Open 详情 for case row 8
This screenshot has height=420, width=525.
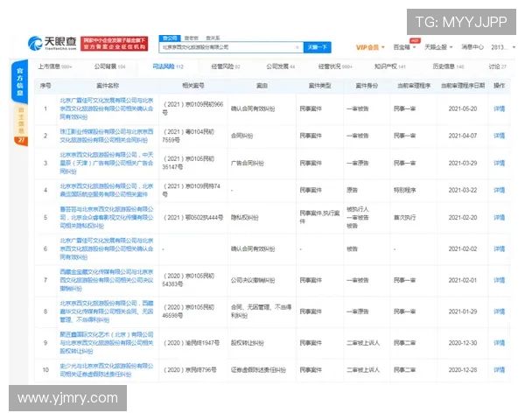[x=499, y=311]
